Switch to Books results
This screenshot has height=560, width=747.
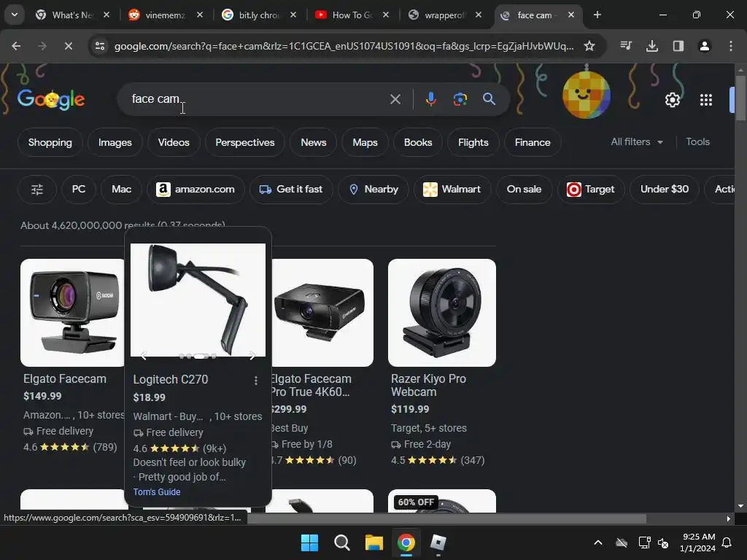coord(418,142)
